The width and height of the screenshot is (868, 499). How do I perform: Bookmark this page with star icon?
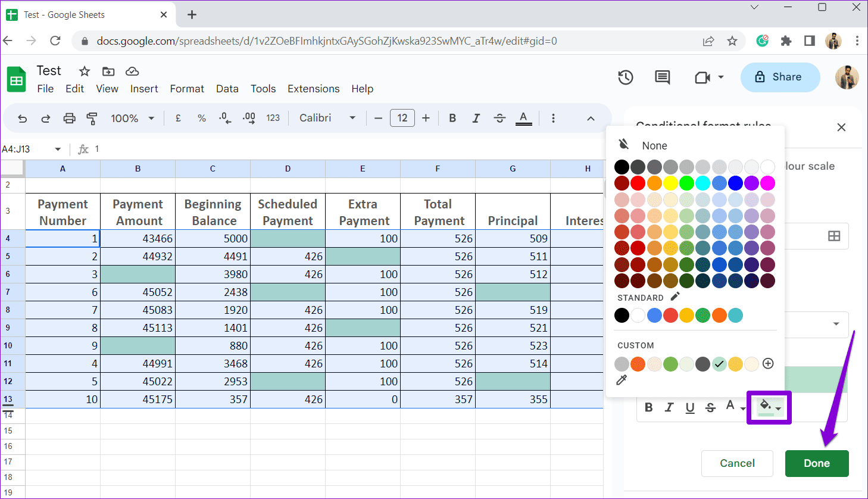732,41
